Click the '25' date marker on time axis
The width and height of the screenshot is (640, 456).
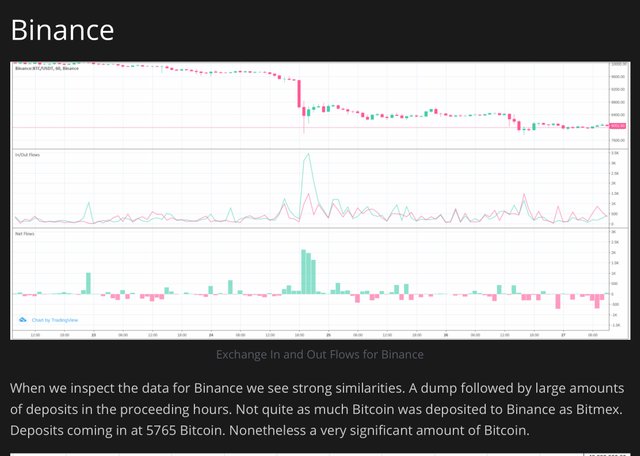[329, 334]
